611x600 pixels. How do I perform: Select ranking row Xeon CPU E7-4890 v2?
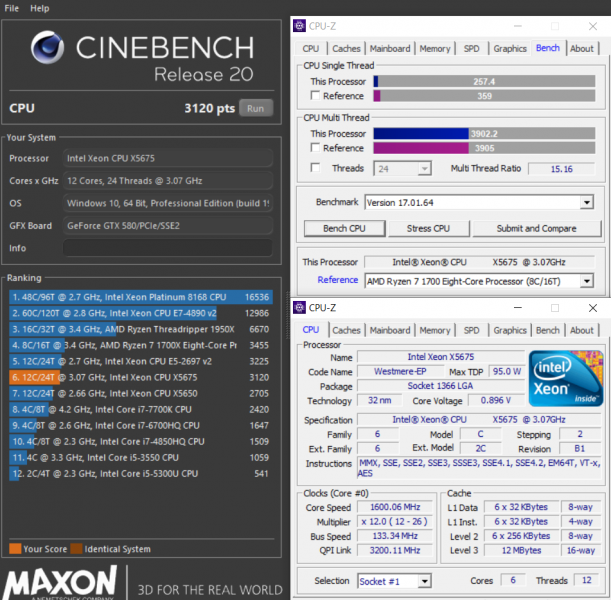point(141,313)
